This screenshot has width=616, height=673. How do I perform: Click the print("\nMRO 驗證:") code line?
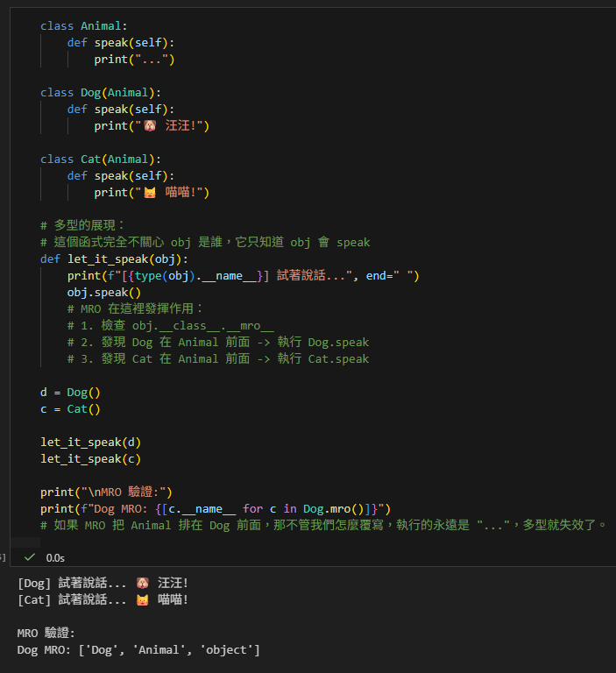tap(106, 492)
